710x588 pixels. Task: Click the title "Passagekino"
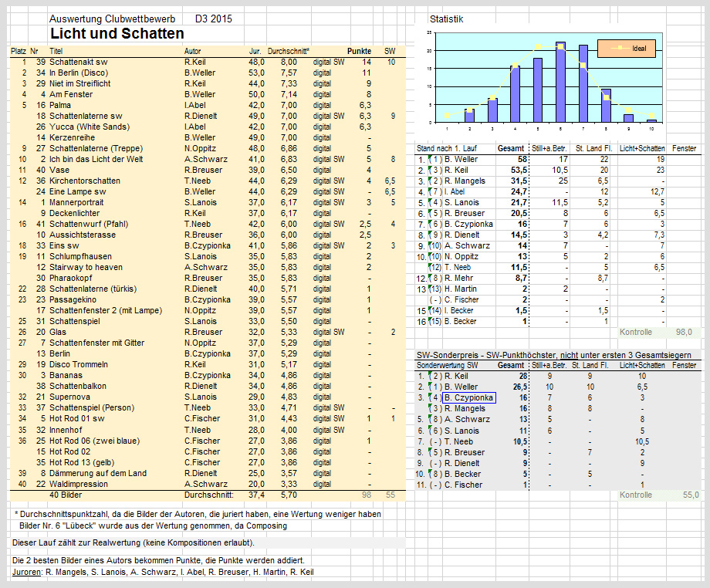point(73,299)
